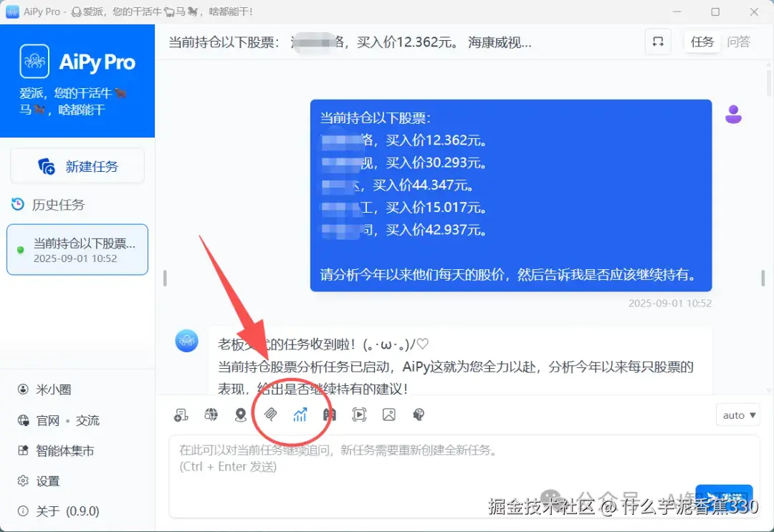The height and width of the screenshot is (532, 774).
Task: Open the attachment paperclip tool
Action: point(270,415)
